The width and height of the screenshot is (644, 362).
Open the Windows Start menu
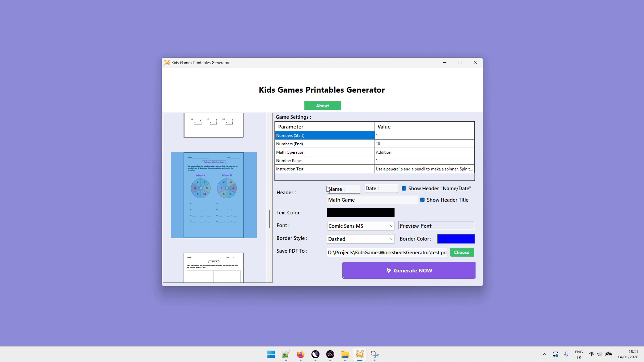(x=271, y=354)
